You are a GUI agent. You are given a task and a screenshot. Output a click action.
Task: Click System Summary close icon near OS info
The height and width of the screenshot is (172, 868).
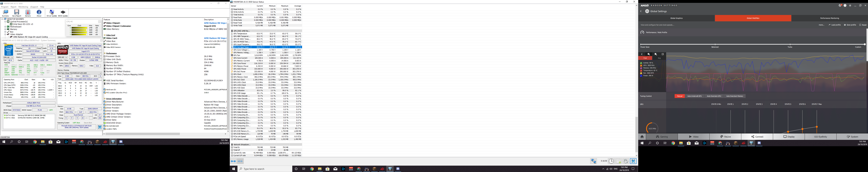pos(100,127)
